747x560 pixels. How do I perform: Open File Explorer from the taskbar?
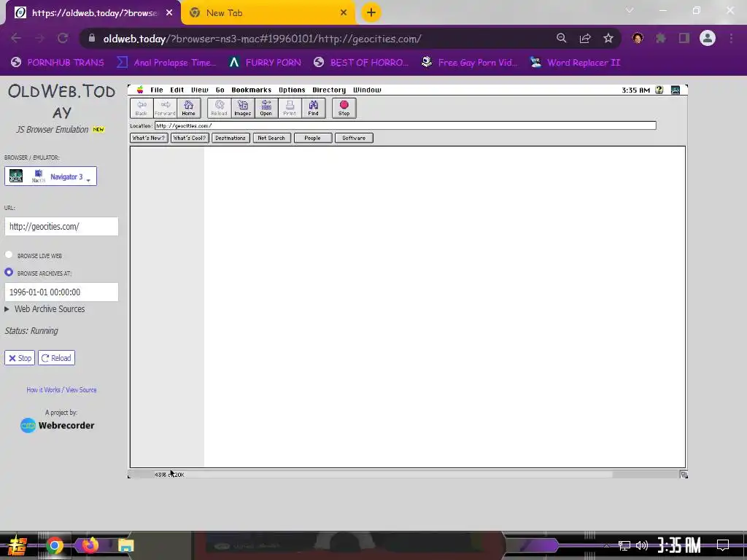125,545
